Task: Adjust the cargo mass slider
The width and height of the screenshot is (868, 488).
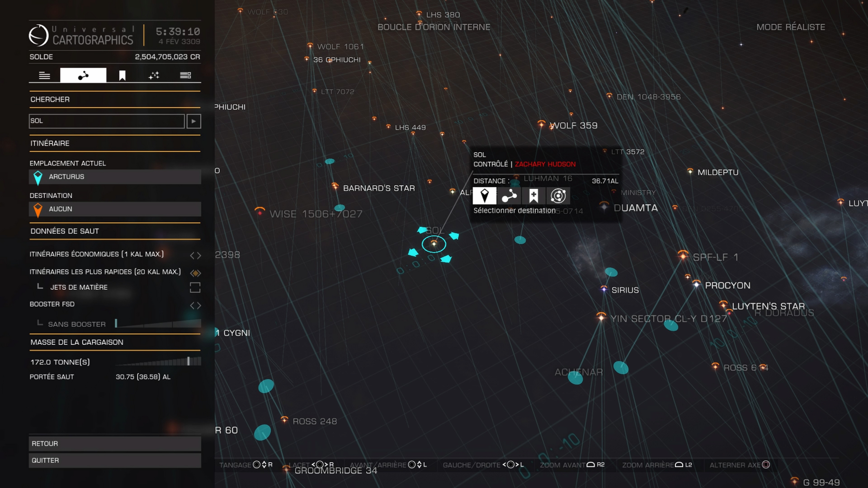Action: (158, 361)
